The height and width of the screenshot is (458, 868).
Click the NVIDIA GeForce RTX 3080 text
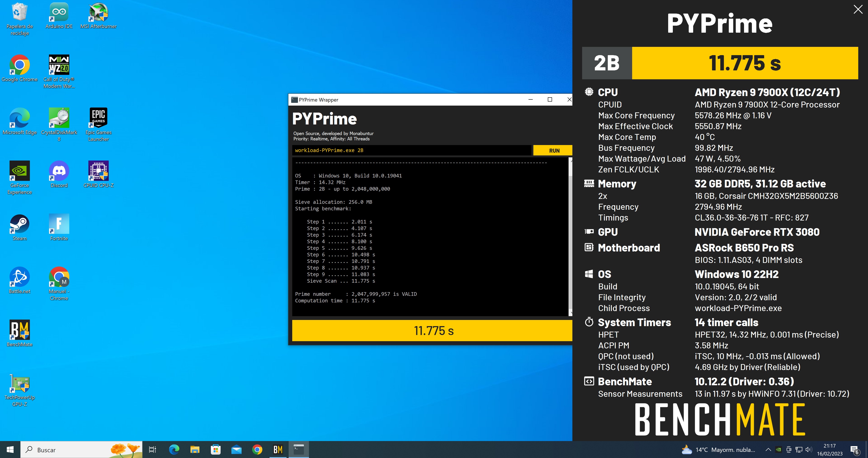(x=757, y=232)
